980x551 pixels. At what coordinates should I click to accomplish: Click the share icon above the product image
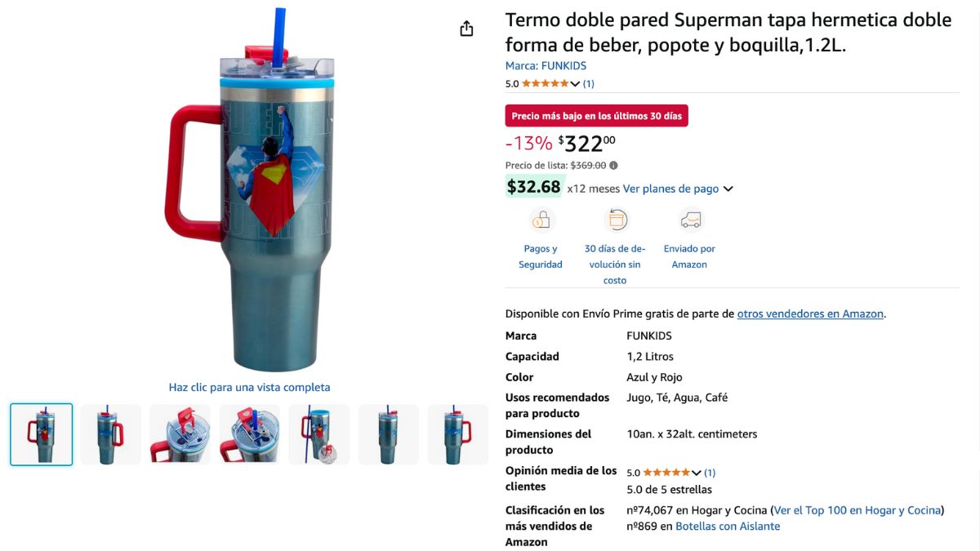coord(466,29)
